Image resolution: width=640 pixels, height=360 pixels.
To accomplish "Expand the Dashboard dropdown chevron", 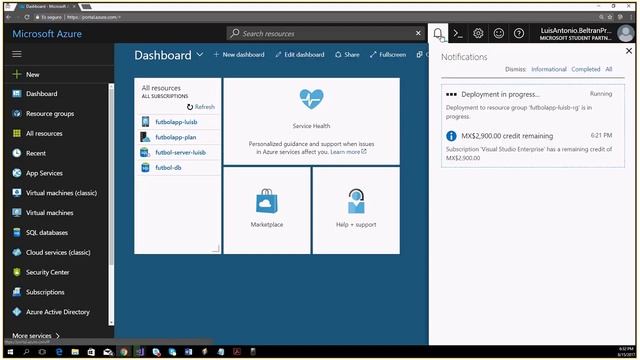I will [x=200, y=54].
